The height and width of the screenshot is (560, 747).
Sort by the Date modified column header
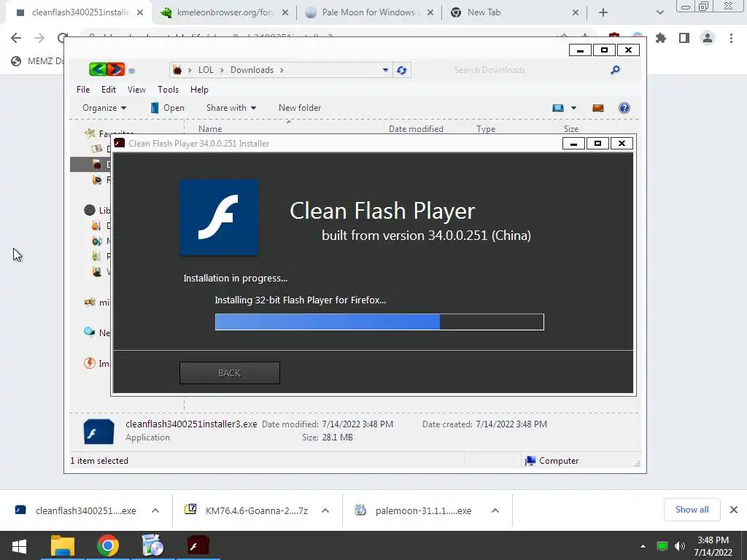[416, 128]
